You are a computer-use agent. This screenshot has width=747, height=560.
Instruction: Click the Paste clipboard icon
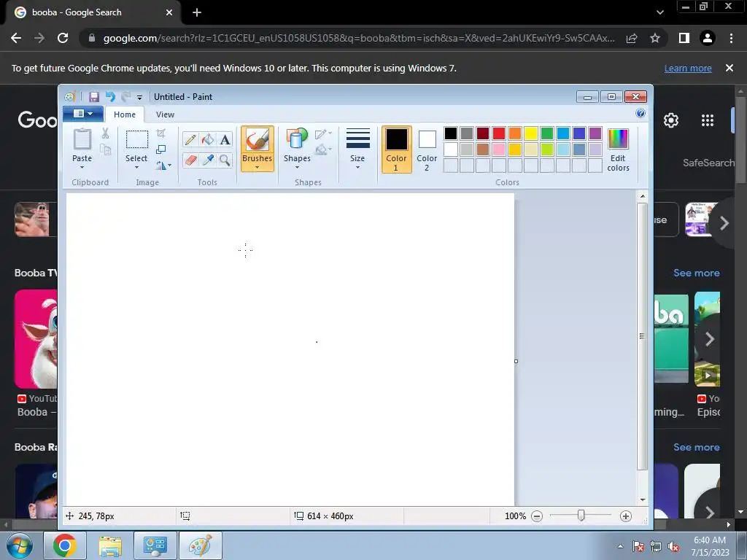[82, 140]
